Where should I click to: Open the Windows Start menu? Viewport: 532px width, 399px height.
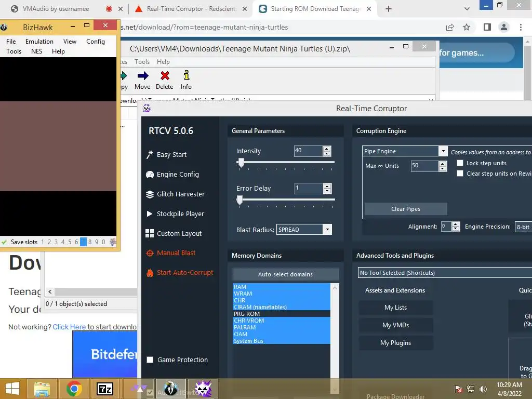click(x=12, y=389)
